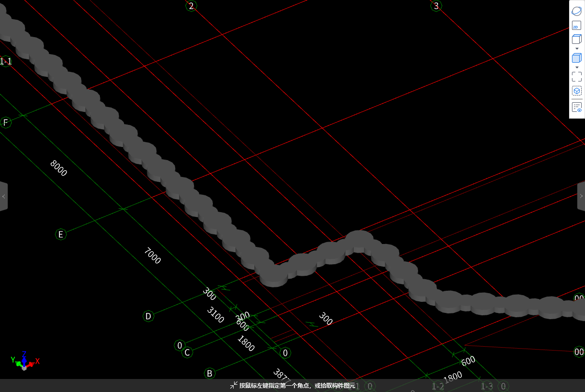The width and height of the screenshot is (585, 392).
Task: Click grid axis bubble D
Action: (x=149, y=316)
